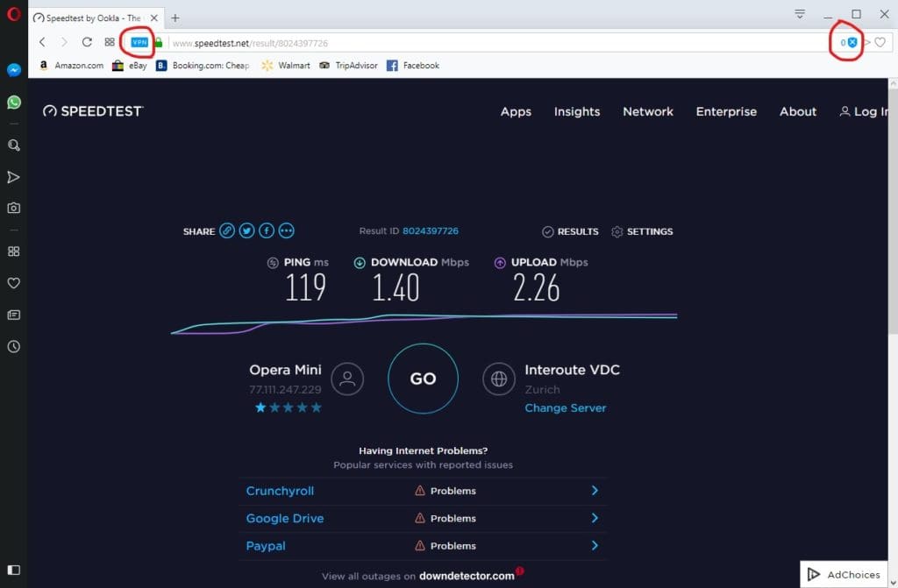The image size is (898, 588).
Task: Click the green secure padlock icon
Action: 159,42
